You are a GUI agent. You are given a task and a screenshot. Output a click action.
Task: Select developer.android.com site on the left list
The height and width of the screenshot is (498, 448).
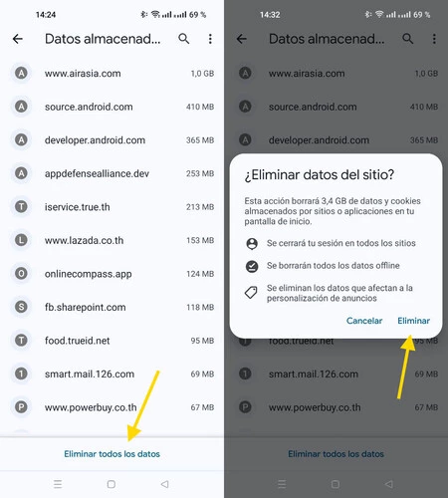click(112, 140)
